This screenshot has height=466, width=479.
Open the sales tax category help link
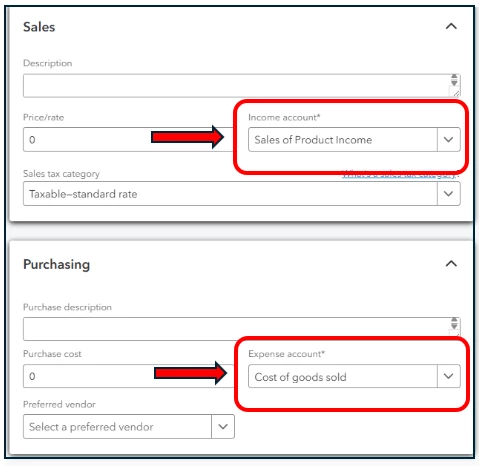400,174
